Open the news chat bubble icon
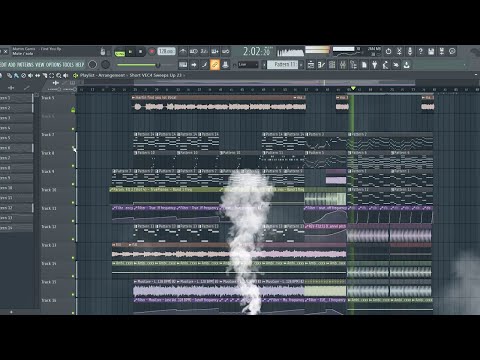The image size is (480, 360). pyautogui.click(x=452, y=51)
